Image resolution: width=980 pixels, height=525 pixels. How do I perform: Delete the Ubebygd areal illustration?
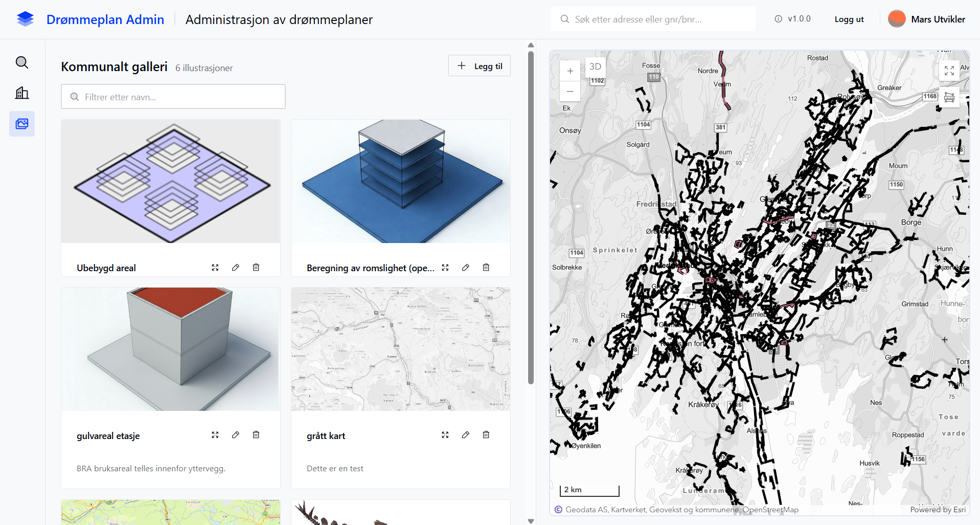256,268
